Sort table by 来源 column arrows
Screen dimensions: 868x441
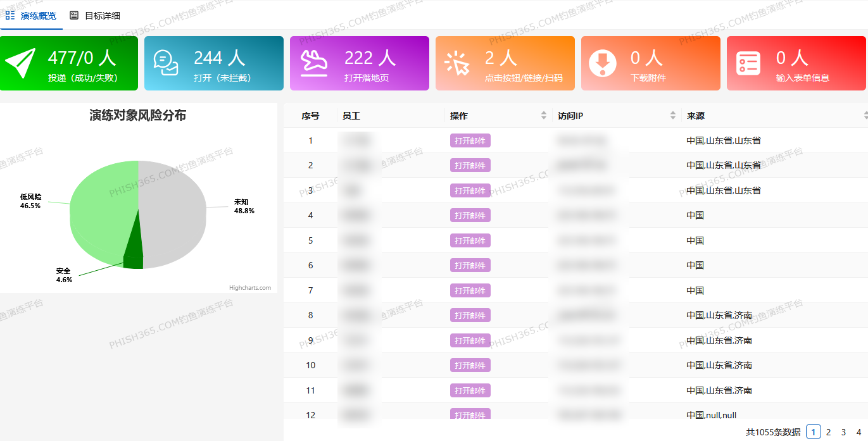[865, 115]
